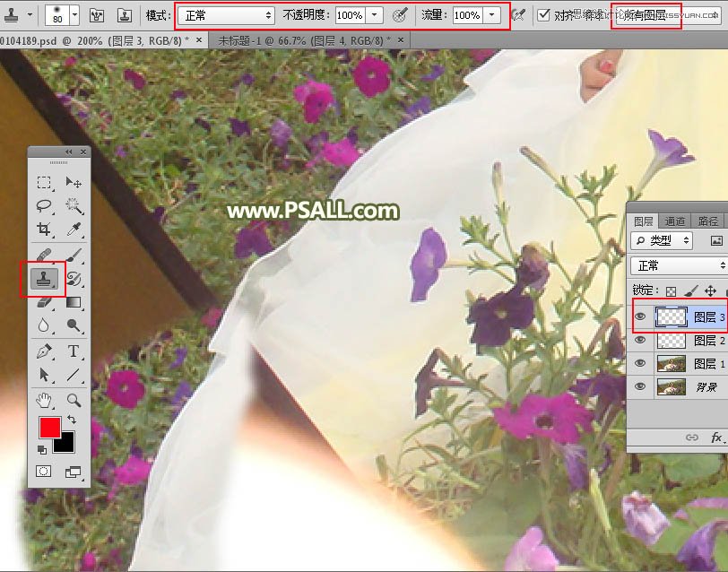Select the Pen tool
Screen dimensions: 728x572
tap(44, 351)
